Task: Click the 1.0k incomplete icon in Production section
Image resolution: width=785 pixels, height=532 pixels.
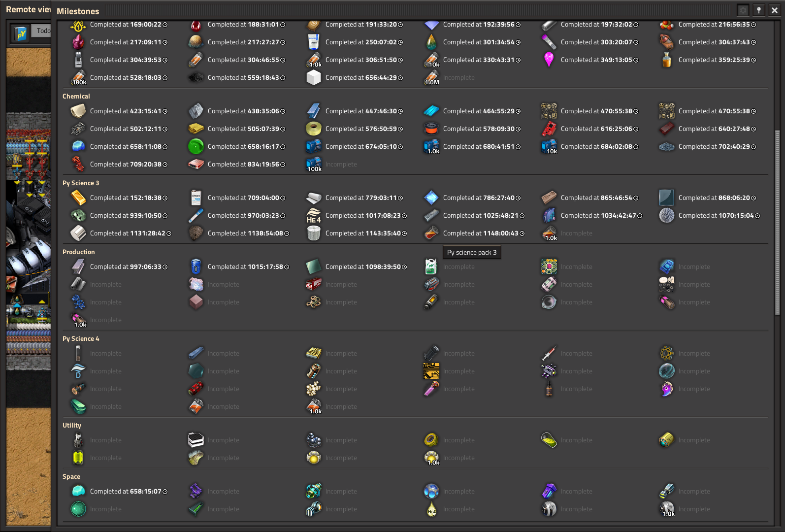Action: coord(78,320)
